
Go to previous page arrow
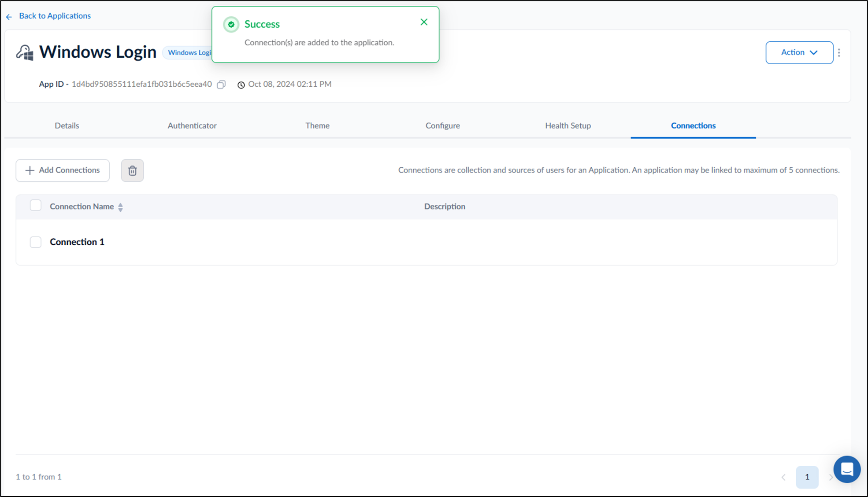tap(783, 477)
